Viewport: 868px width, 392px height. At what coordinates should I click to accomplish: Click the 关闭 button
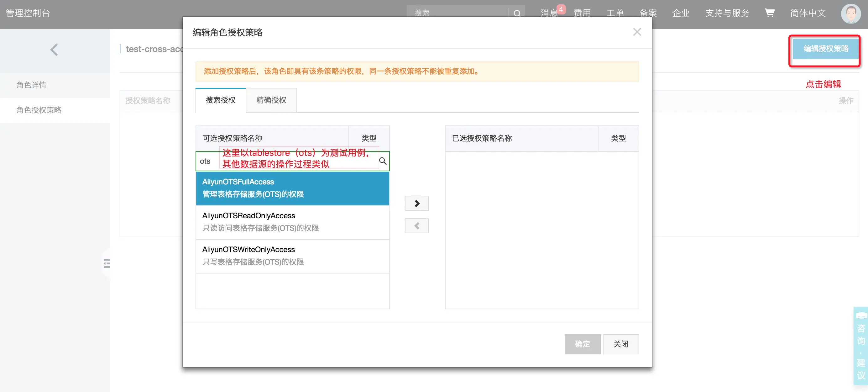(621, 344)
